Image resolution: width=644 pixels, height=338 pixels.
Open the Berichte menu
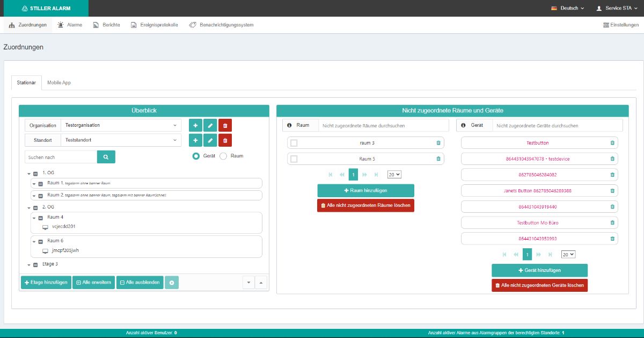(x=106, y=25)
